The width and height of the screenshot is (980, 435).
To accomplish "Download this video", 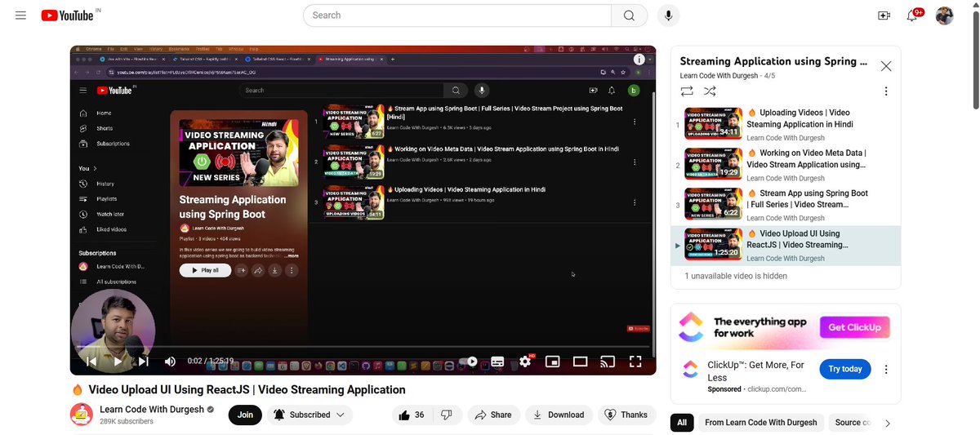I will pos(559,415).
